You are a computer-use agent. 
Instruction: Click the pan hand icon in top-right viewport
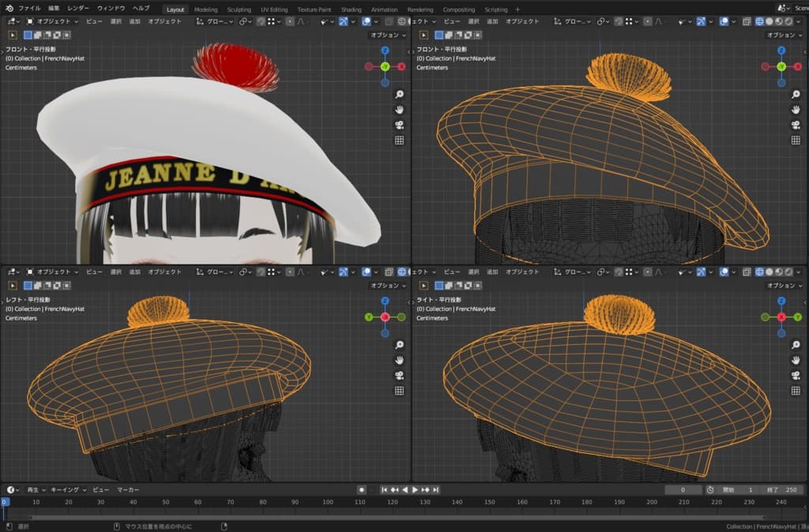pyautogui.click(x=795, y=109)
